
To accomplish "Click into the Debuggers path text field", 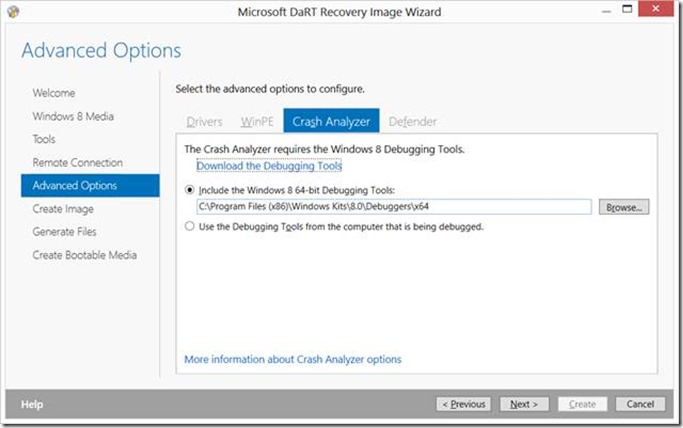I will (x=394, y=207).
